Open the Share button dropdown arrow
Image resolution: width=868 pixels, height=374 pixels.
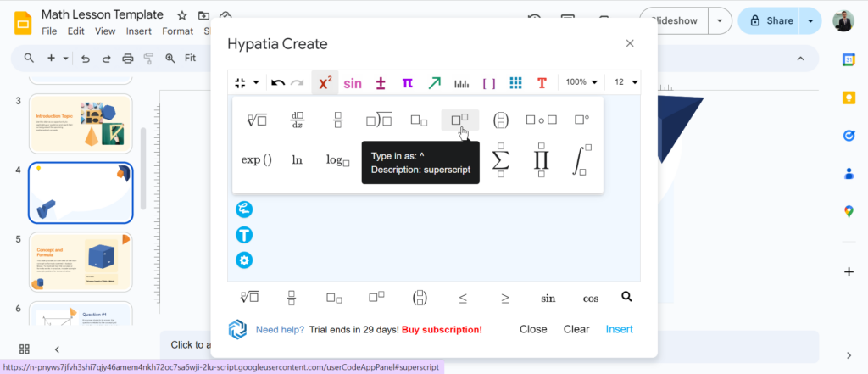click(x=811, y=21)
